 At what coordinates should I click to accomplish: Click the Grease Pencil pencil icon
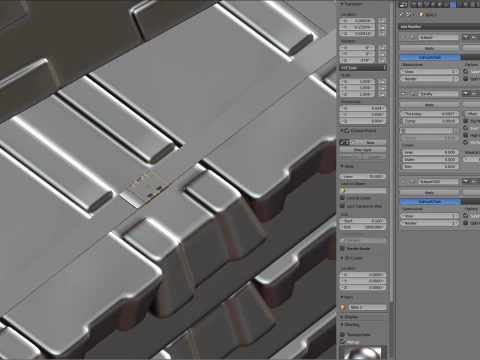coord(344,142)
